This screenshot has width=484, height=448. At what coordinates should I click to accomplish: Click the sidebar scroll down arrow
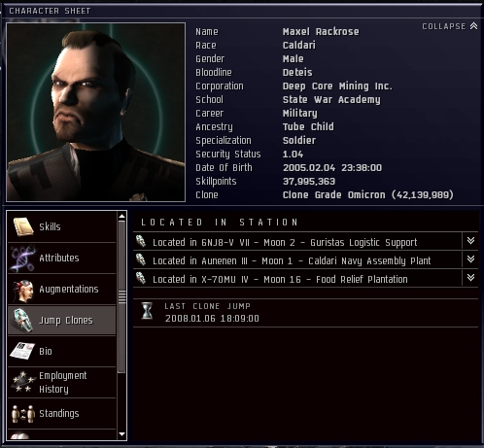tap(121, 434)
